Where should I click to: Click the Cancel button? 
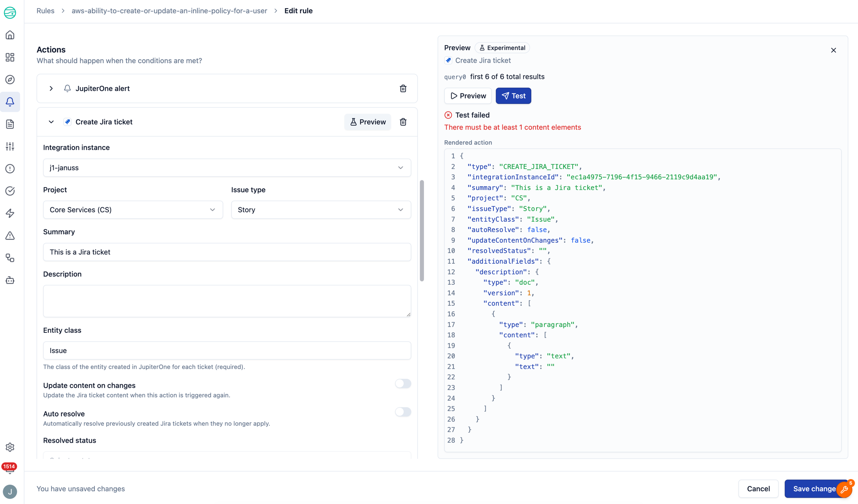pos(758,489)
